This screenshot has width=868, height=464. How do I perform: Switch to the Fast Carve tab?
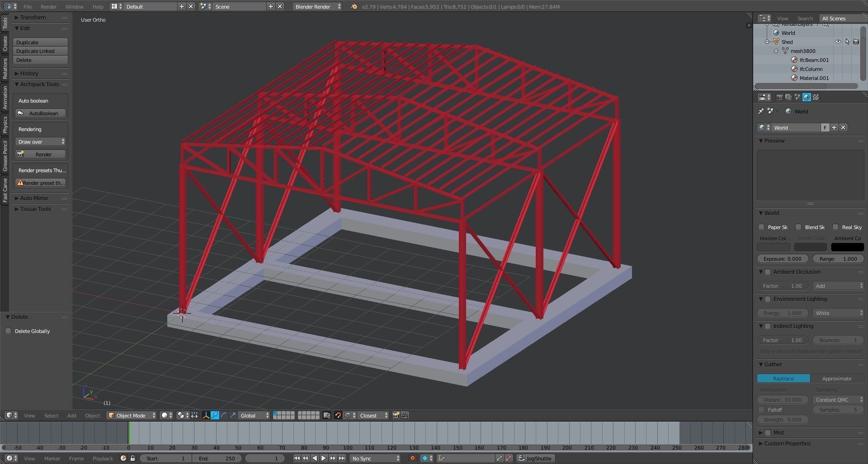(5, 190)
